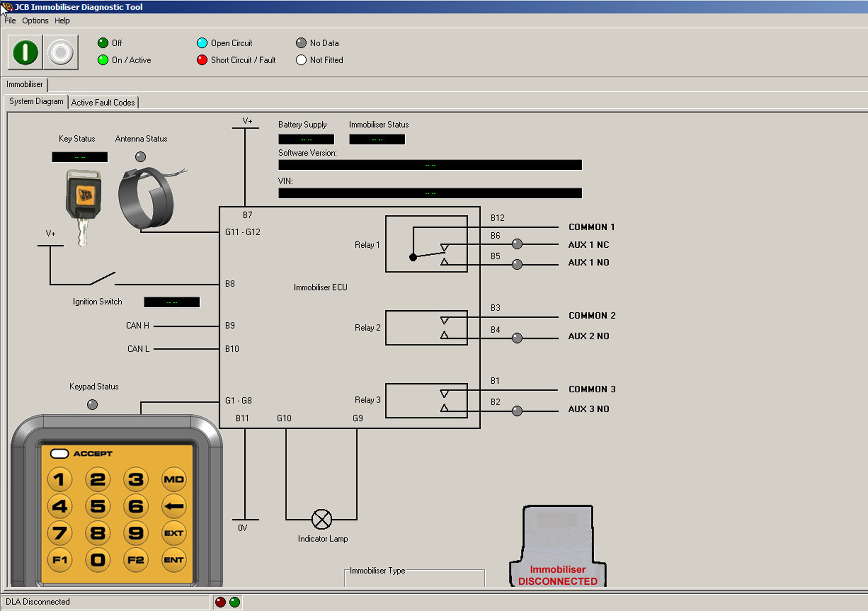Click the Immobiliser DISCONNECTED connector graphic
The image size is (868, 611).
tap(558, 546)
